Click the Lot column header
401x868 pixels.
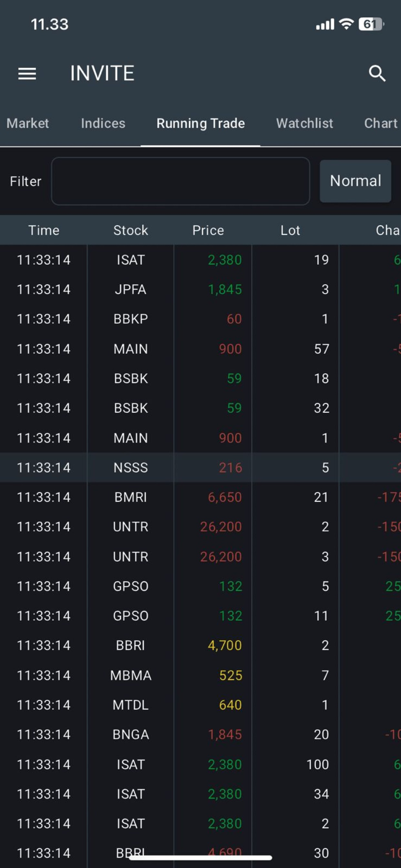[x=290, y=231]
